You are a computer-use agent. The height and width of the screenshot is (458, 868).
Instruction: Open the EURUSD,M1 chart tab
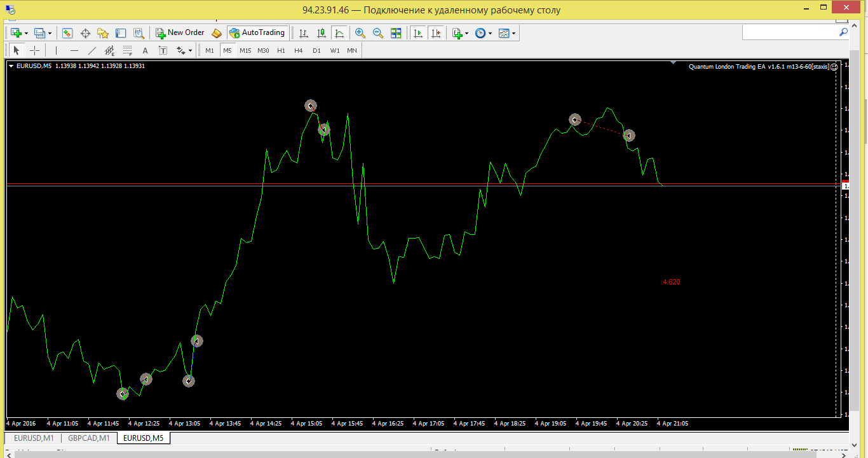(34, 438)
